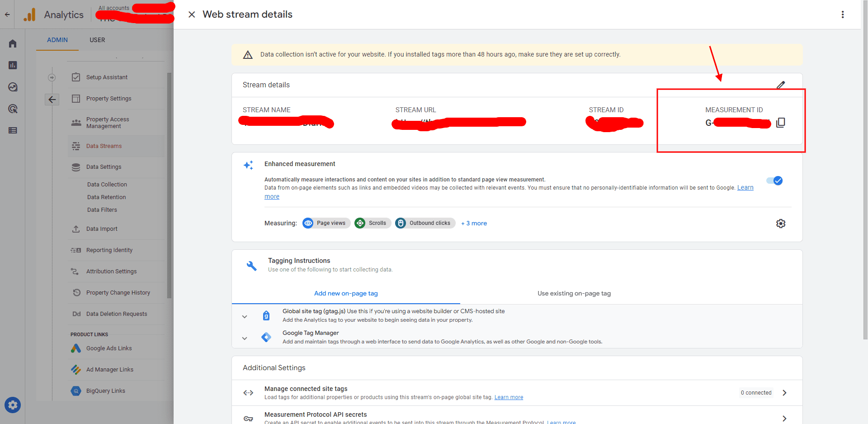Open the three-dot more options menu
The image size is (868, 424).
pyautogui.click(x=843, y=14)
